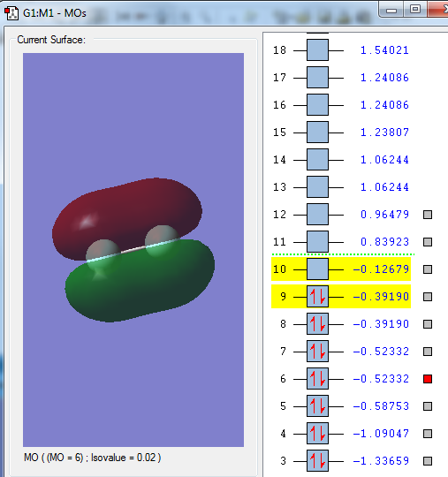Select the occupied box of orbital 6
This screenshot has width=448, height=477.
click(x=317, y=378)
